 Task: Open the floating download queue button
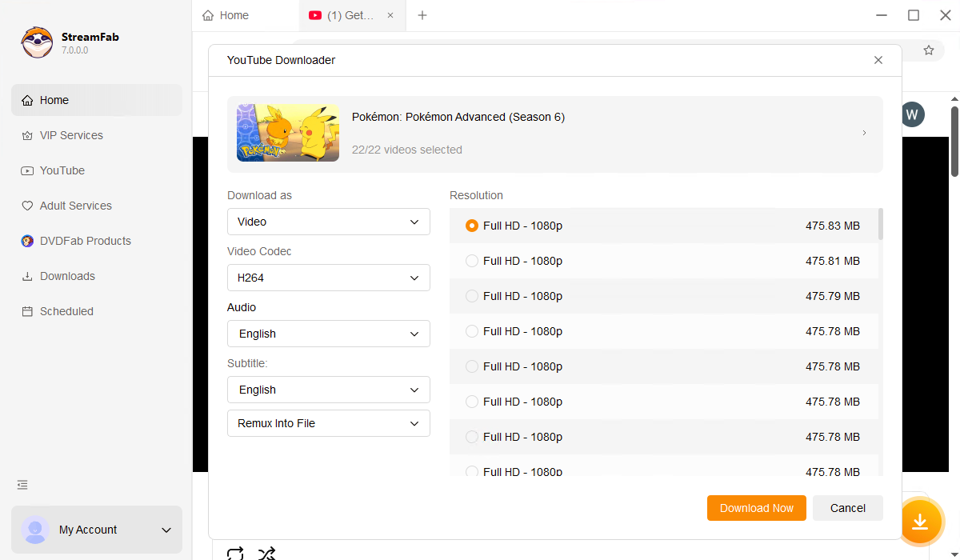point(921,522)
